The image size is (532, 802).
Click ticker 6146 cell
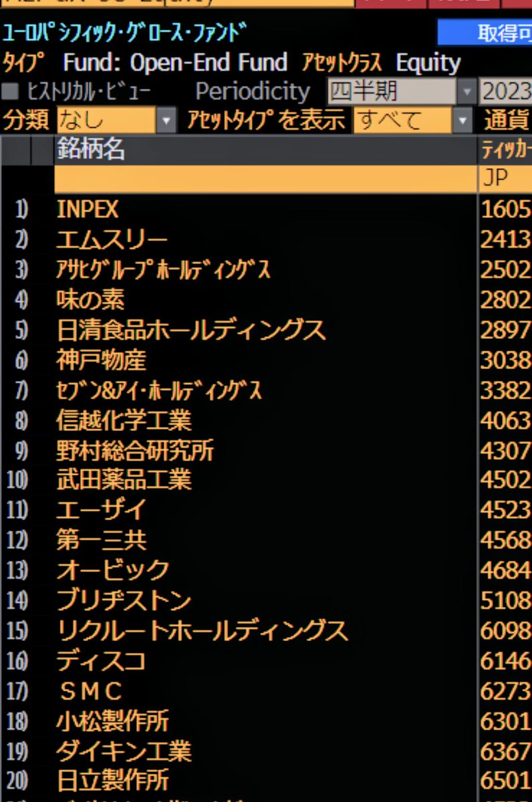[506, 661]
